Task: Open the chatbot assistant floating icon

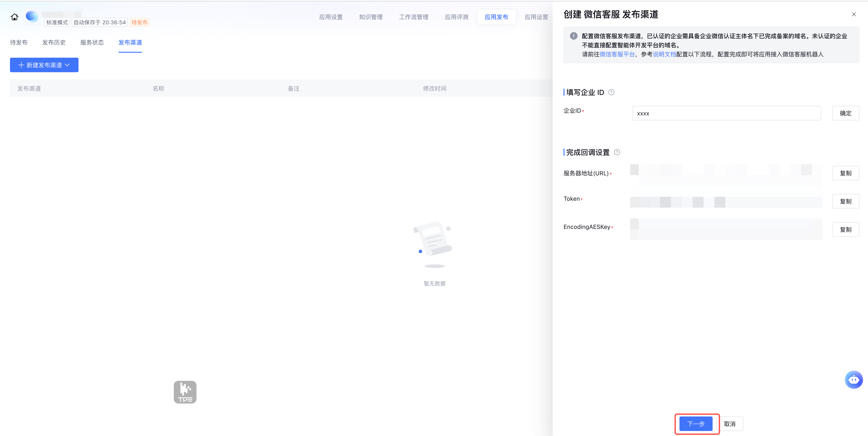Action: pyautogui.click(x=853, y=380)
